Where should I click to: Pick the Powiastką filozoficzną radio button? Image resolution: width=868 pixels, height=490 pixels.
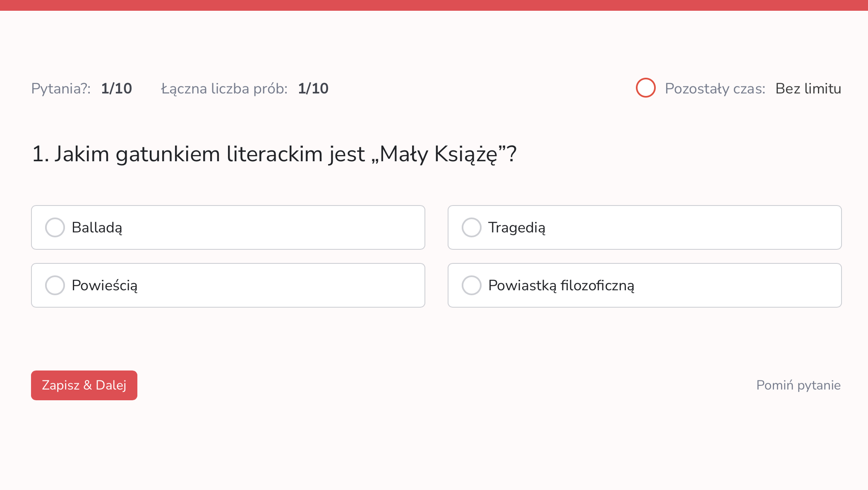click(472, 285)
